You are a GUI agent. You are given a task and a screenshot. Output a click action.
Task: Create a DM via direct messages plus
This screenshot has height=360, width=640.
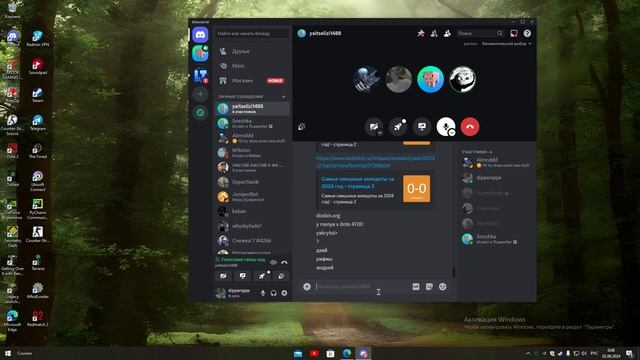284,97
